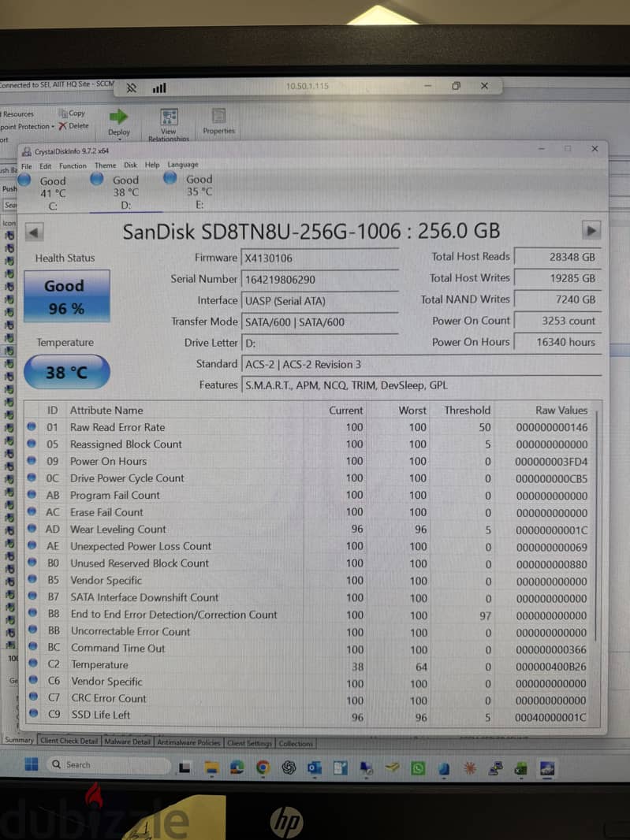630x840 pixels.
Task: Open the File menu in CrystalDiskInfo
Action: click(x=26, y=166)
